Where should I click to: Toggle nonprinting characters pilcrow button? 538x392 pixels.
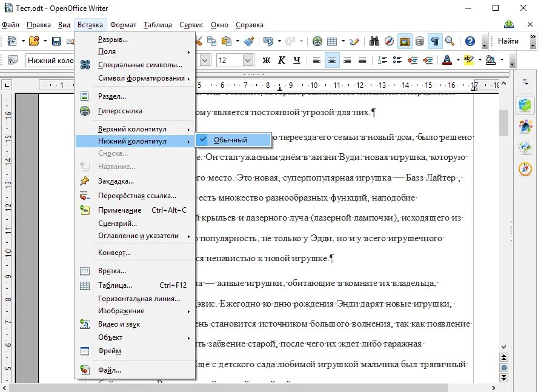pos(435,41)
